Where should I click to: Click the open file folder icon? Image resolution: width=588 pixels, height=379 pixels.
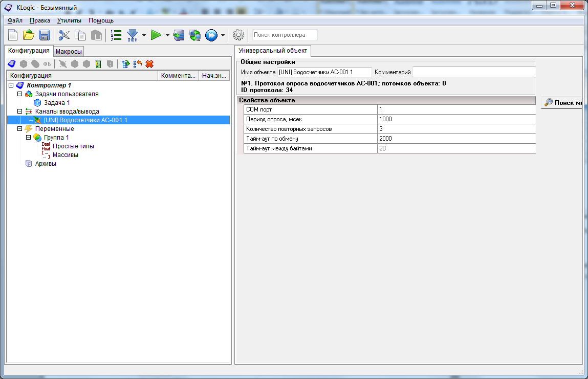(29, 35)
